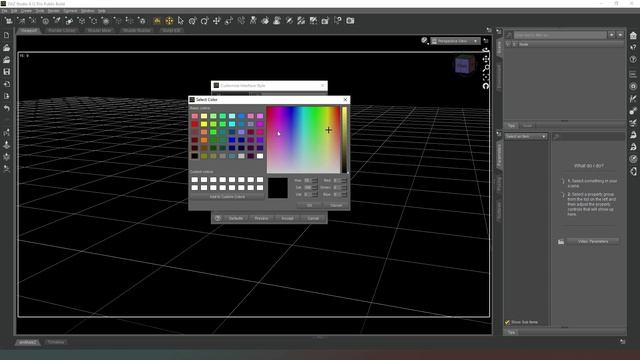Pick the pure red basic color swatch
Image resolution: width=640 pixels, height=360 pixels.
(195, 124)
